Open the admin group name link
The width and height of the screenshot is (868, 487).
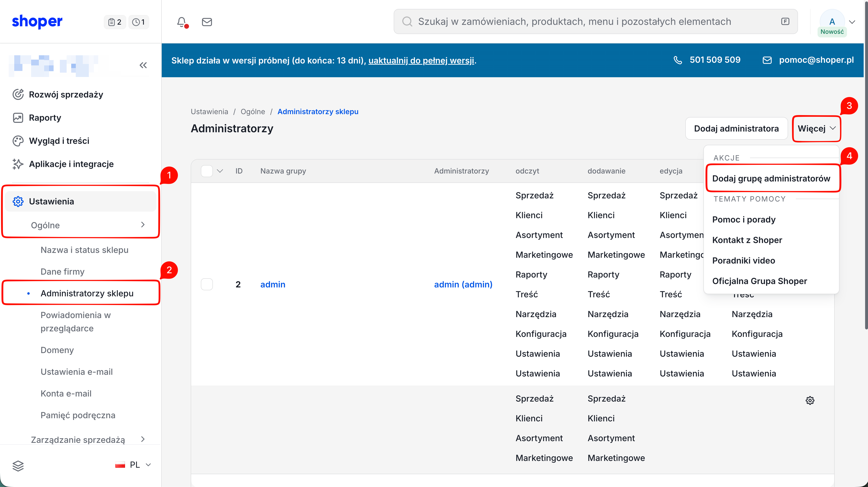(273, 285)
